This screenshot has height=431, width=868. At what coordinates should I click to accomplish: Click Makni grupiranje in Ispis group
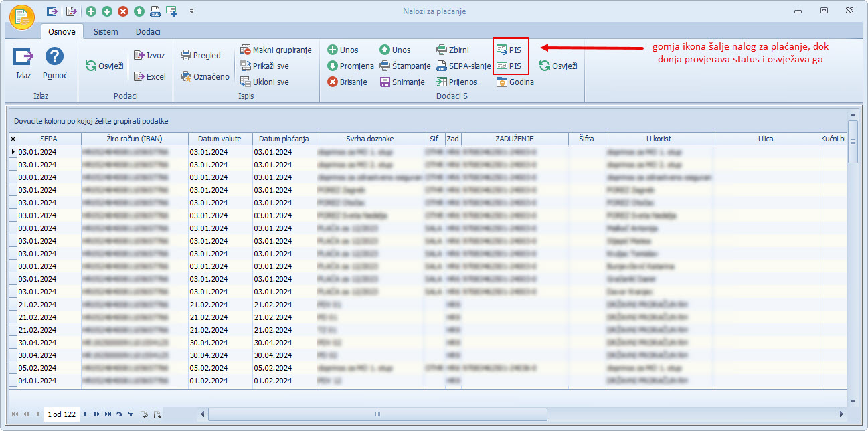click(x=275, y=50)
